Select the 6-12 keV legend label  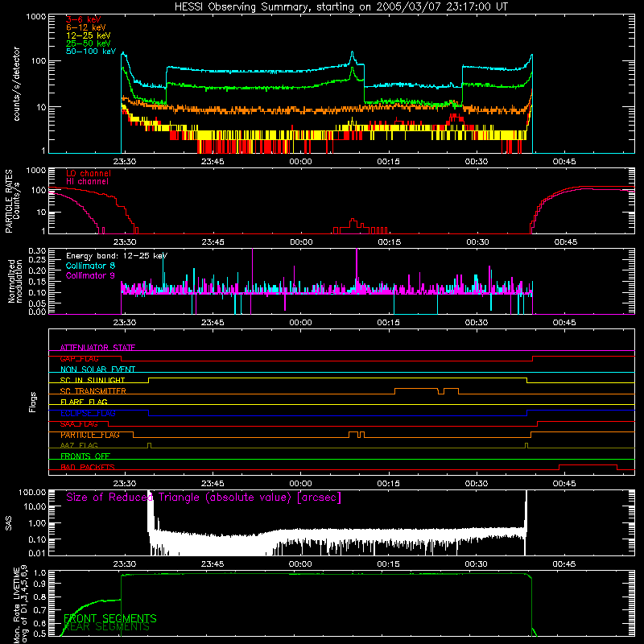coord(86,27)
